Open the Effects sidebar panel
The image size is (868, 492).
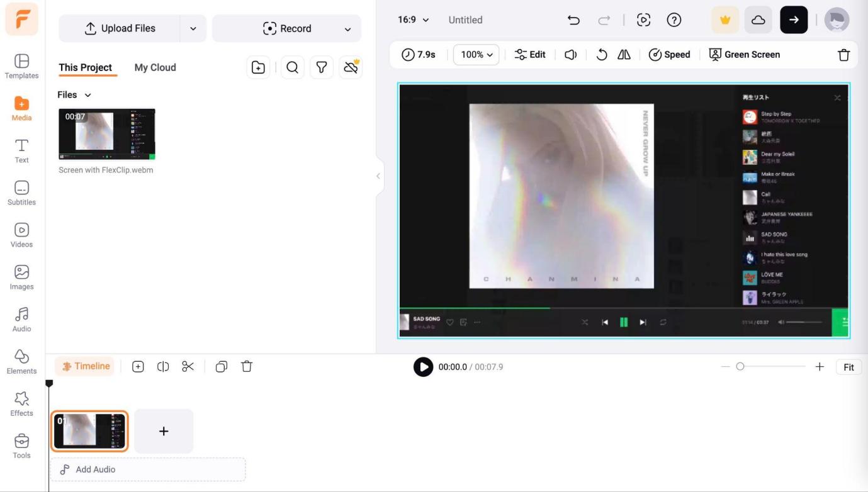pos(21,404)
